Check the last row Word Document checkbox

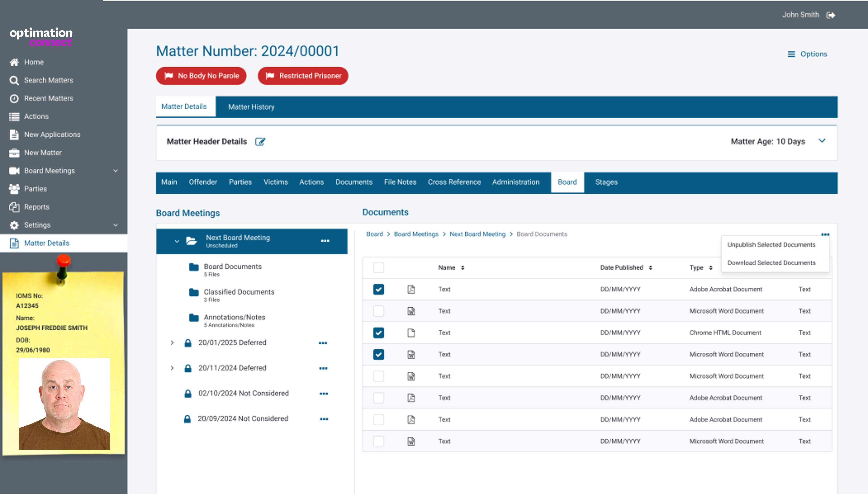378,441
